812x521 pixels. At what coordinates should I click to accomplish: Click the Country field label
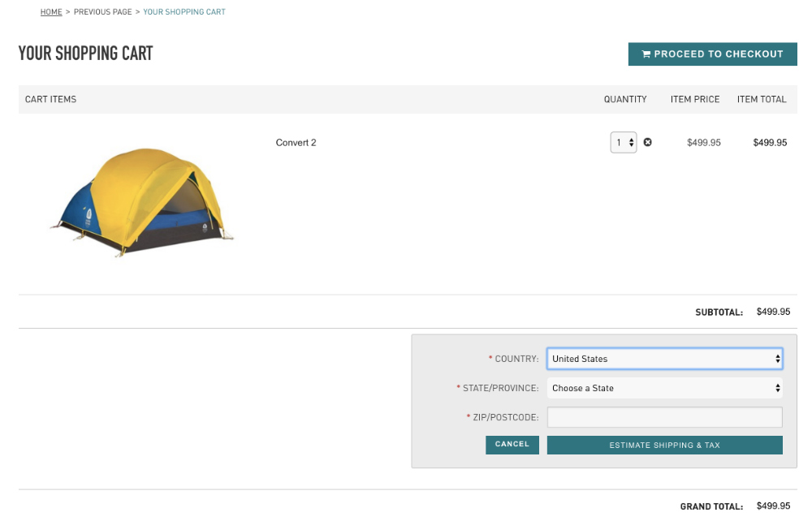click(516, 359)
